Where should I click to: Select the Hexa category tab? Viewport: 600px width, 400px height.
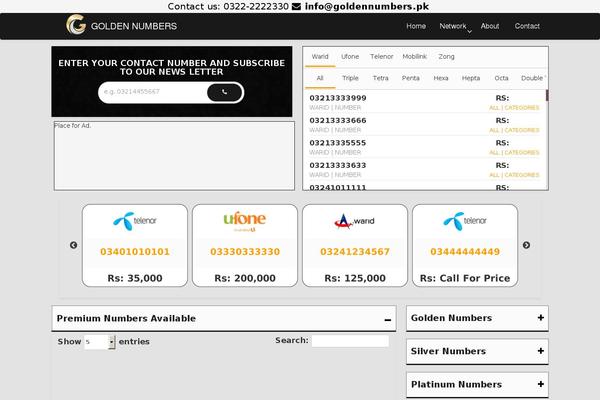coord(441,78)
